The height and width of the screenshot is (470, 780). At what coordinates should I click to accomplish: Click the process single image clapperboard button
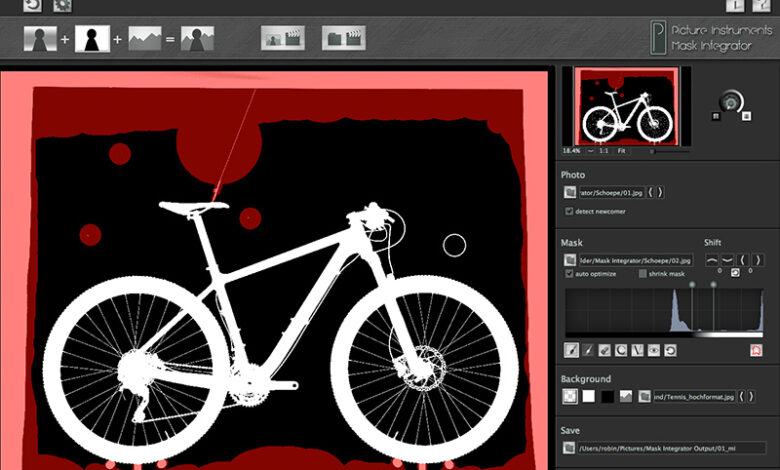(283, 38)
